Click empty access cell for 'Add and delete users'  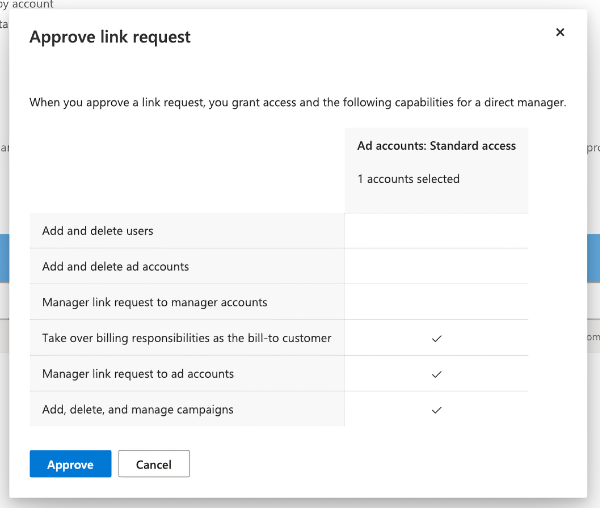click(x=436, y=231)
